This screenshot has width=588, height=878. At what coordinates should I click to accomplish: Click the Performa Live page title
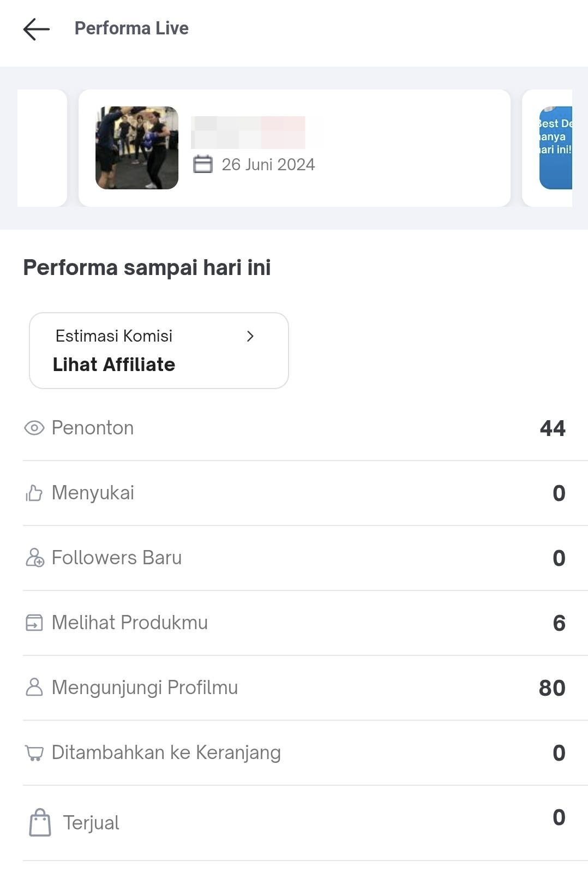131,28
